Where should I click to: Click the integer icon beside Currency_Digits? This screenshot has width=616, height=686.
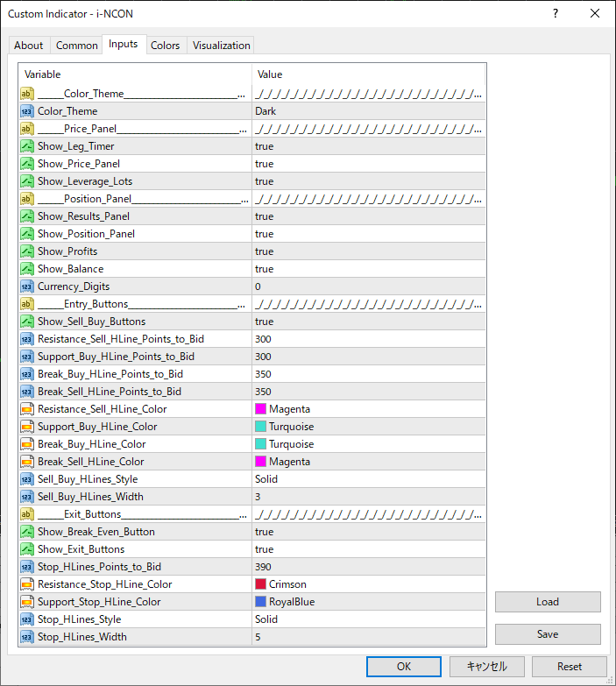click(x=26, y=286)
